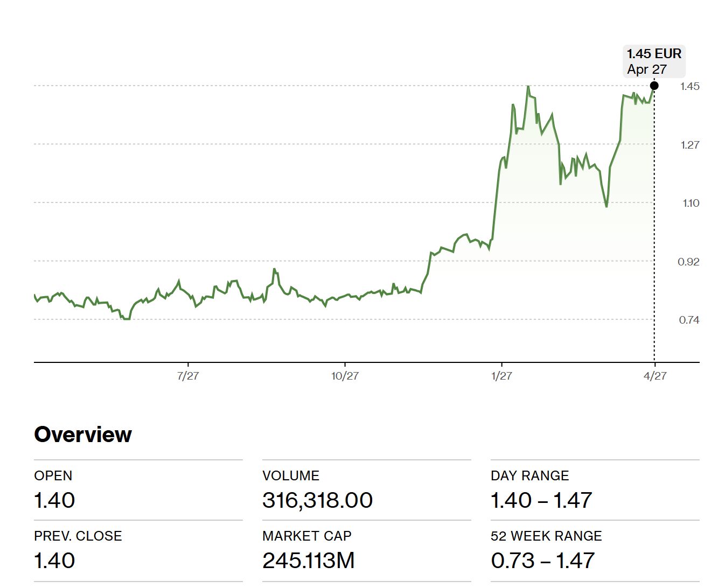This screenshot has width=725, height=588.
Task: Select the 52 week range value 0.73 – 1.47
Action: (542, 561)
